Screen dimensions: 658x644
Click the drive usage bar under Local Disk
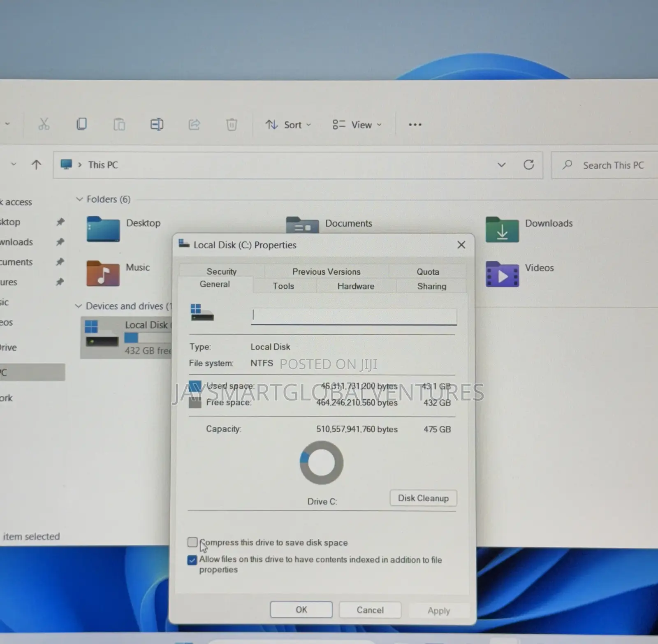pyautogui.click(x=148, y=338)
